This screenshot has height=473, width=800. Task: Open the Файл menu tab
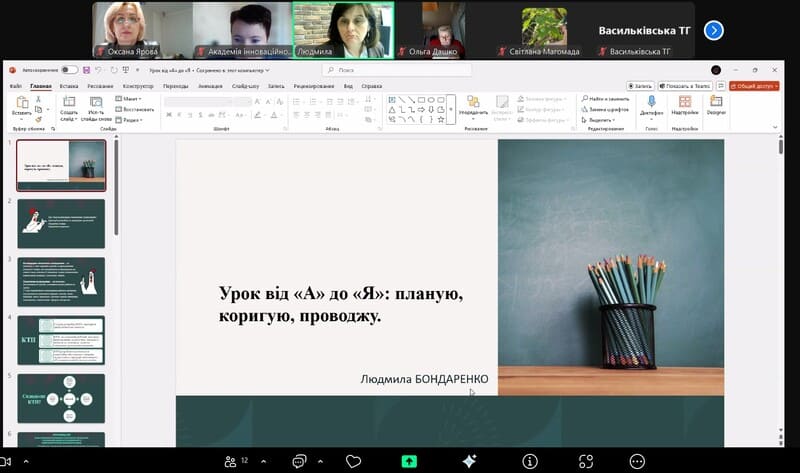point(15,86)
